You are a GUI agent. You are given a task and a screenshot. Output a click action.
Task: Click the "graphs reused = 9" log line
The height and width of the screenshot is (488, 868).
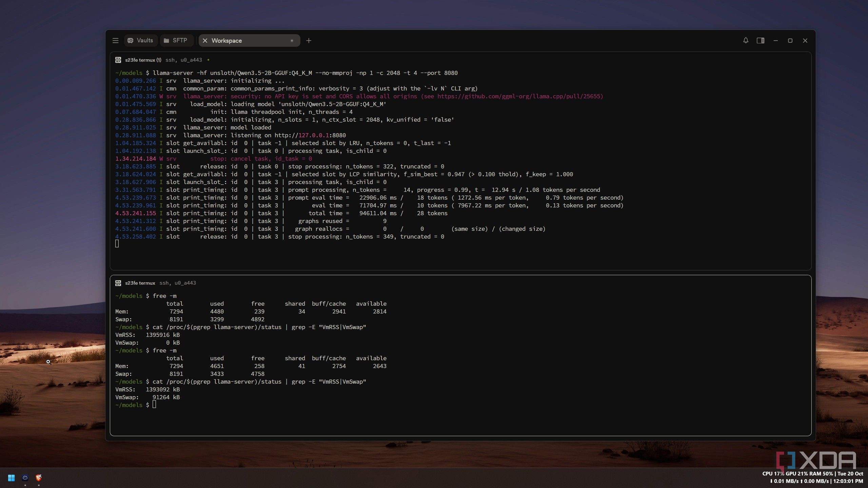pos(251,221)
